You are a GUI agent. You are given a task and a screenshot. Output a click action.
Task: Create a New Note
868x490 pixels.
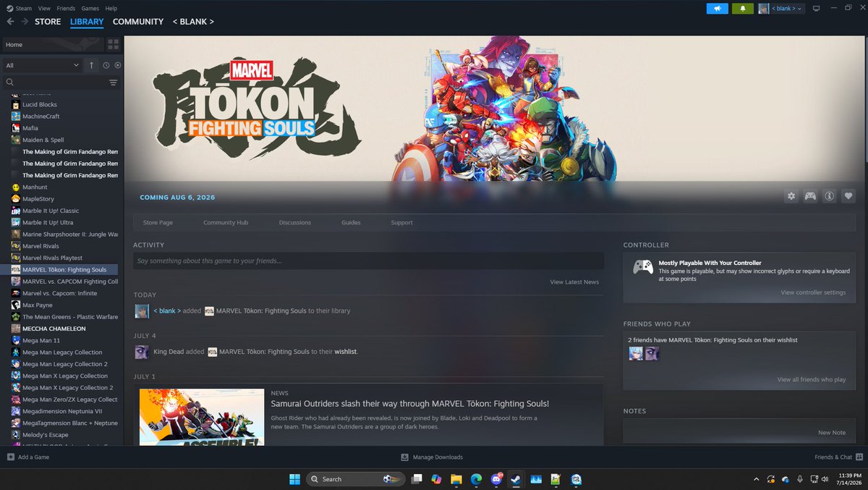pos(832,432)
